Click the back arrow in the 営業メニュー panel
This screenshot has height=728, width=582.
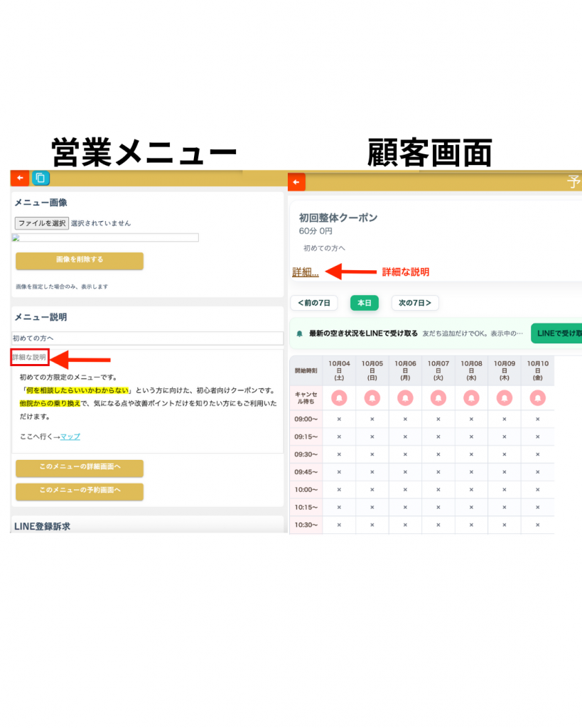tap(20, 178)
